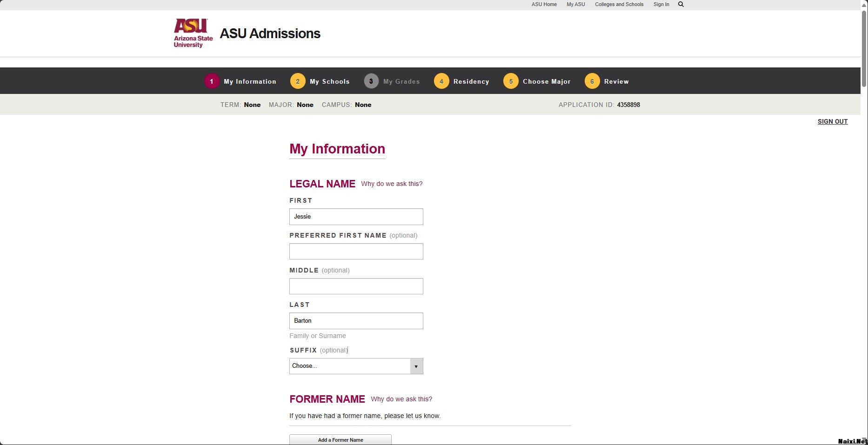Click the step 6 circle icon
868x445 pixels.
click(x=592, y=81)
